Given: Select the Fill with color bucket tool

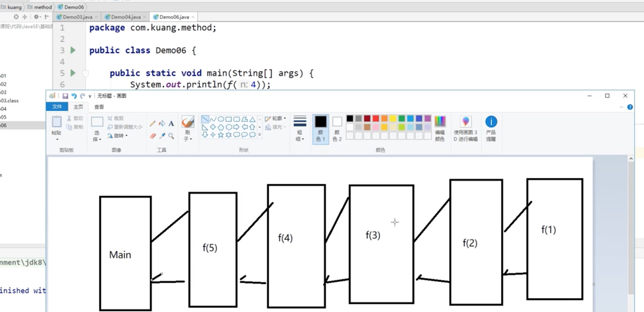Looking at the screenshot, I should (162, 123).
